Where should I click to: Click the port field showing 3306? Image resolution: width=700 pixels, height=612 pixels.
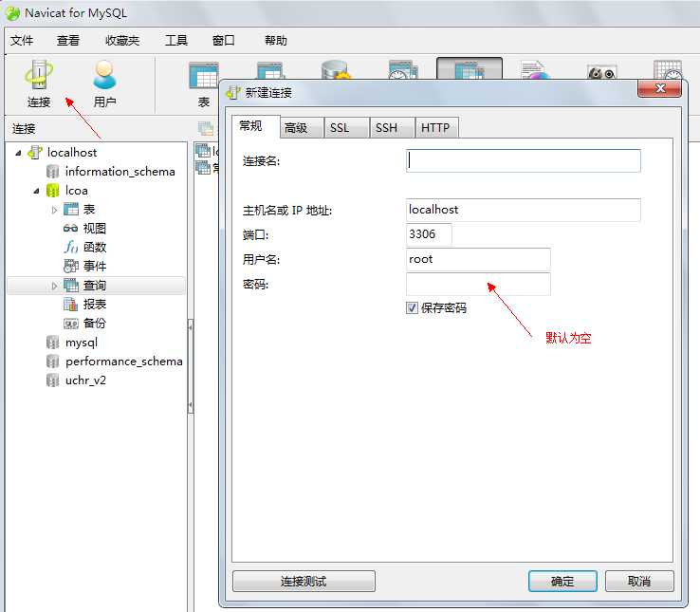[x=429, y=234]
